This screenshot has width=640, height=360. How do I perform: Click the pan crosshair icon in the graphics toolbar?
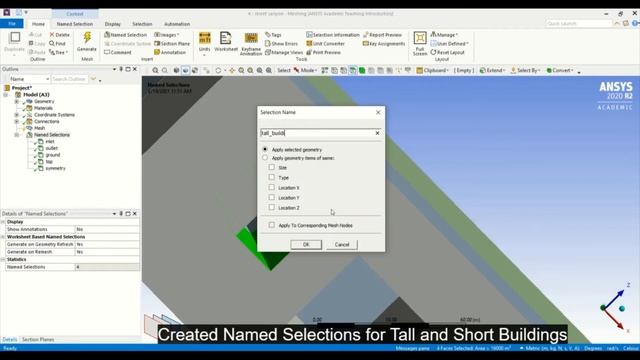[x=232, y=70]
